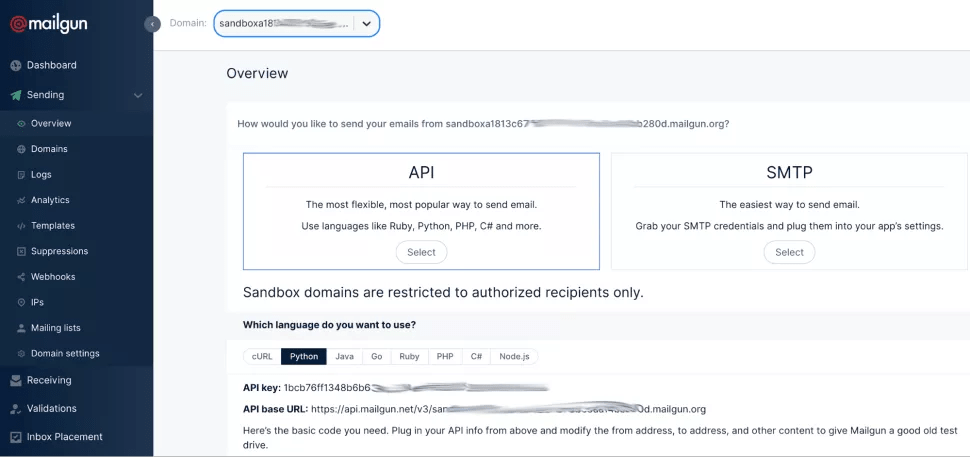Click the Inbox Placement icon
The height and width of the screenshot is (457, 970).
pyautogui.click(x=16, y=437)
